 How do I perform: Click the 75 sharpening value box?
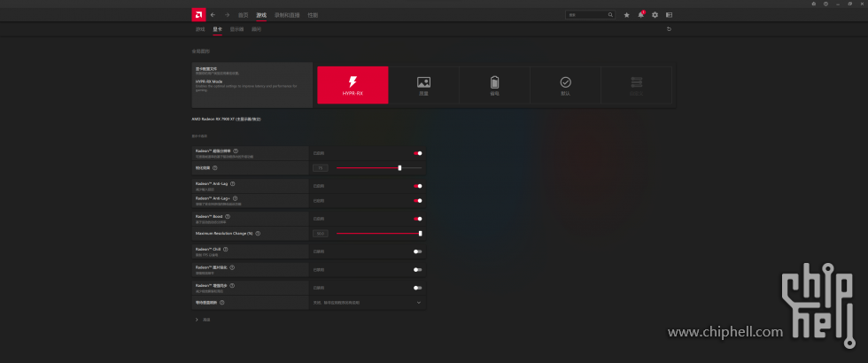(320, 167)
